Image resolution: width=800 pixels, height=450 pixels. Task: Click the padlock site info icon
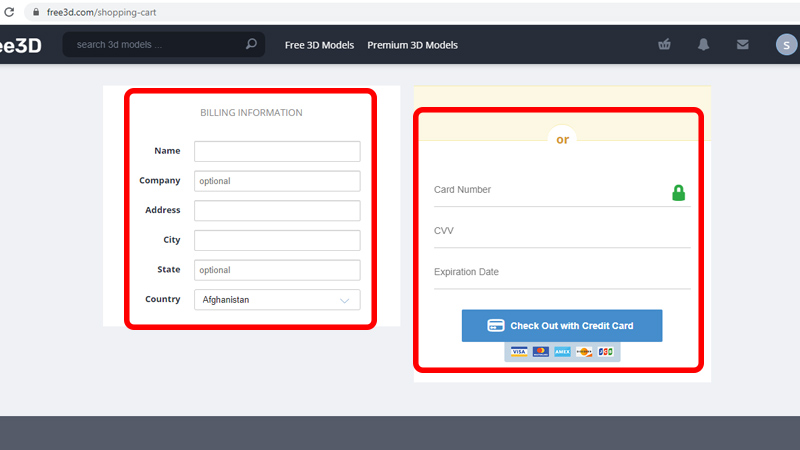click(36, 12)
